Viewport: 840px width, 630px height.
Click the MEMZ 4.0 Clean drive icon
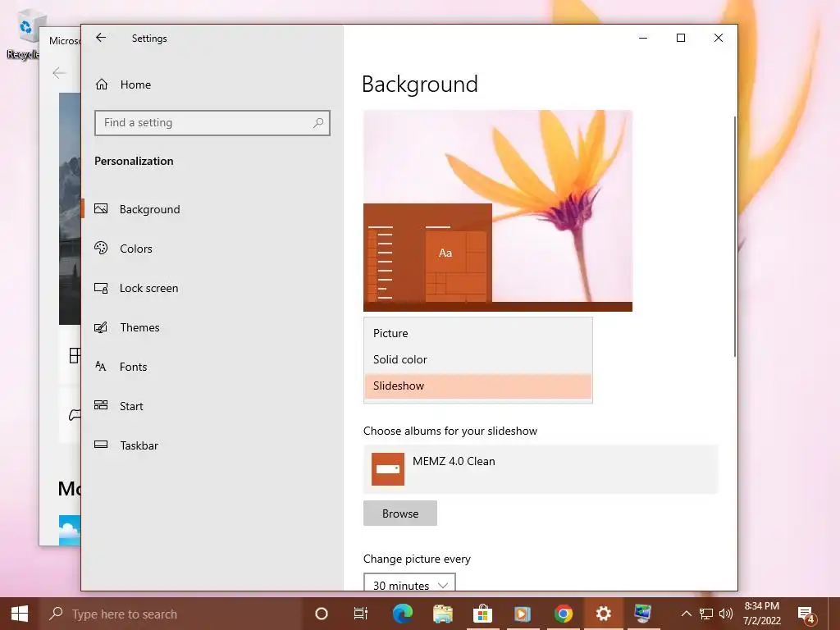(x=388, y=469)
